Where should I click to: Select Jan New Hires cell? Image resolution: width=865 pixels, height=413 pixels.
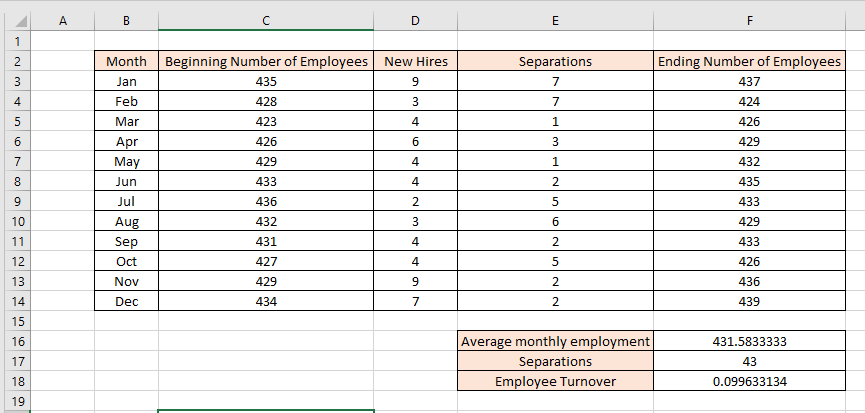[x=415, y=82]
